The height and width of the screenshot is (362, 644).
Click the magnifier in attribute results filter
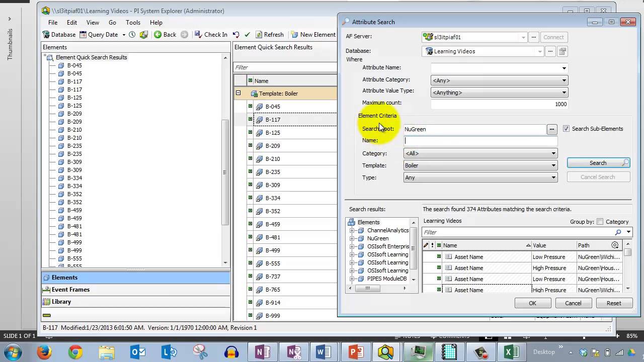coord(618,232)
